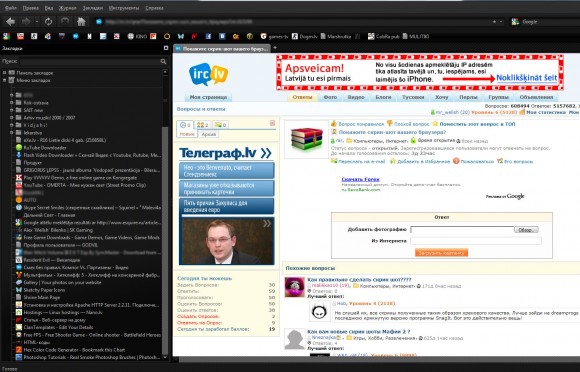
Task: Click the 'Из Интернета' URL input field
Action: click(476, 241)
